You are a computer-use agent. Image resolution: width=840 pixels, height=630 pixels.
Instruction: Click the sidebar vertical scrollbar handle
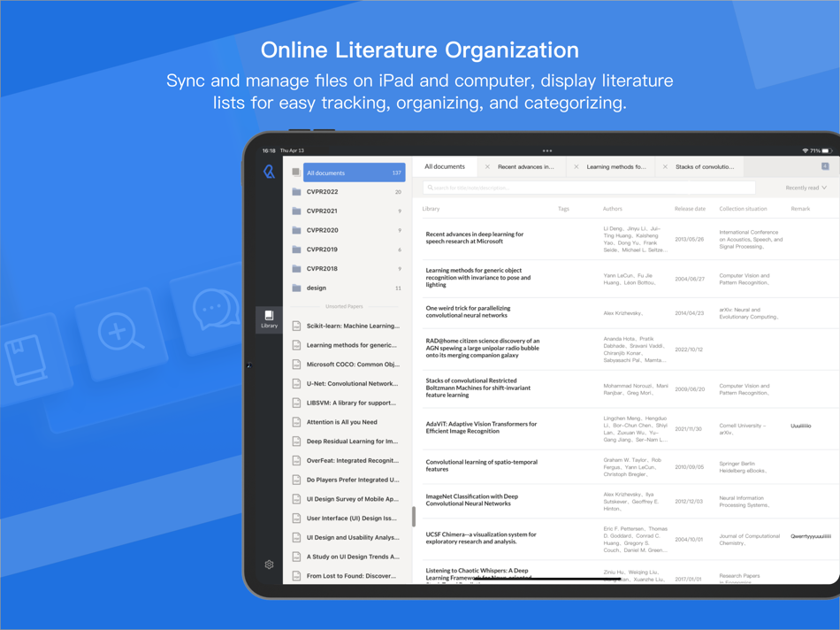tap(414, 517)
